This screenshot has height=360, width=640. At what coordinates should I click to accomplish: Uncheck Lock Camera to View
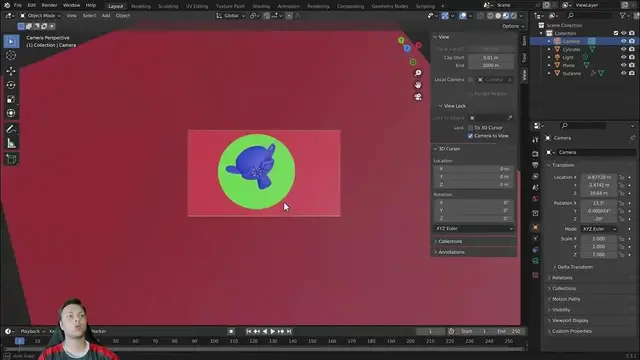pos(471,136)
